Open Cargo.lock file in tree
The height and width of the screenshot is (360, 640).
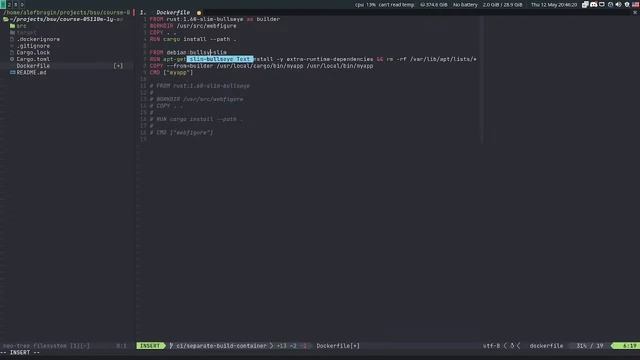coord(33,52)
